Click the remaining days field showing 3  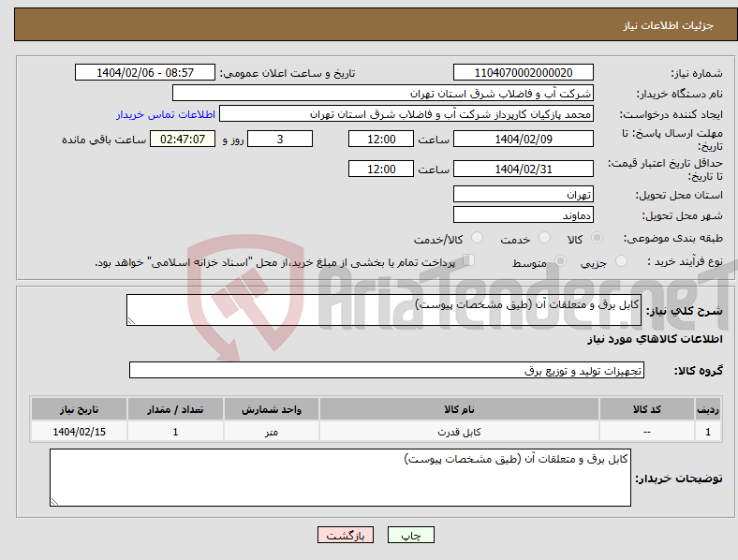click(280, 139)
